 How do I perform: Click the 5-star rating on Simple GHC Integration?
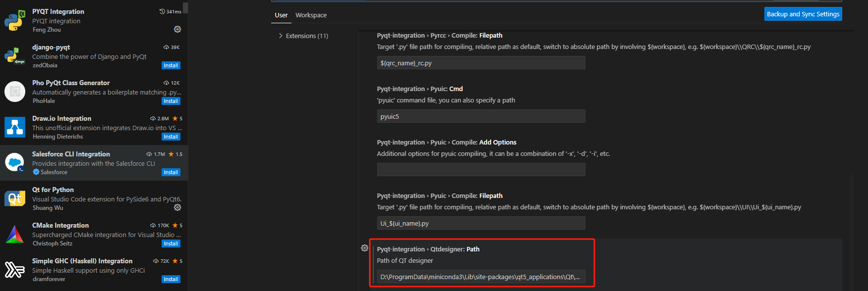[177, 261]
